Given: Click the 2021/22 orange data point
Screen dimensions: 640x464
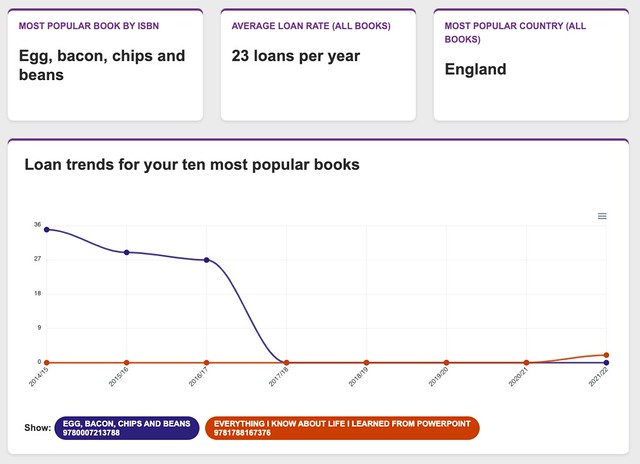Looking at the screenshot, I should [606, 355].
